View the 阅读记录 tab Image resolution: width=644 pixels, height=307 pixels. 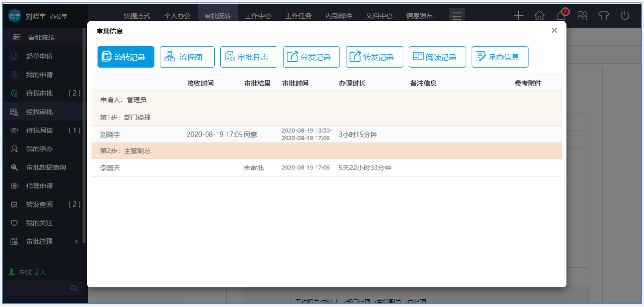[x=437, y=57]
